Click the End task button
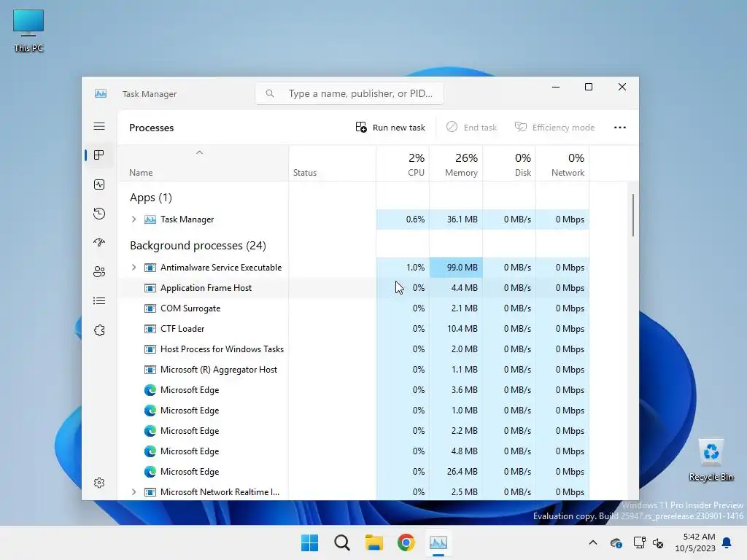This screenshot has width=747, height=560. (472, 127)
